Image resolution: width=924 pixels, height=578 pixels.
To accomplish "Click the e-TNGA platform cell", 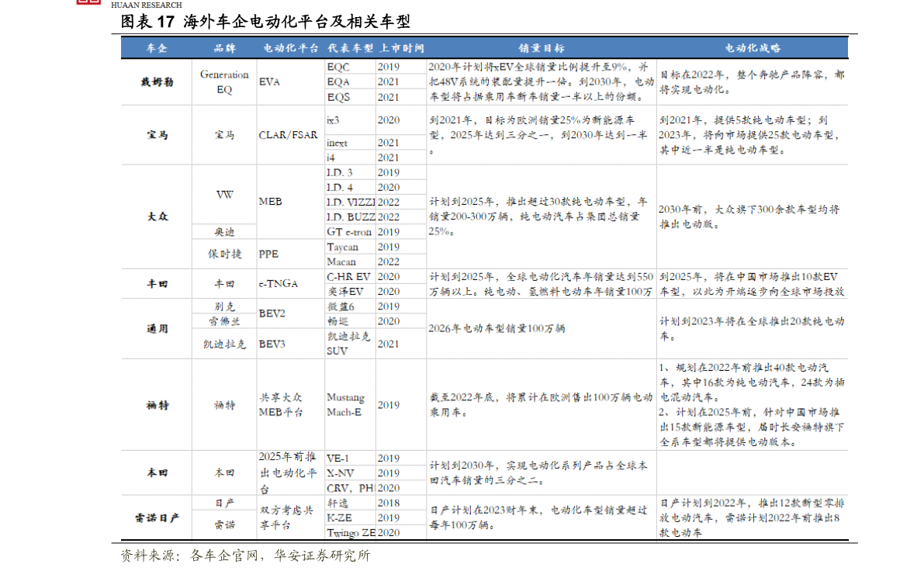I will (279, 283).
